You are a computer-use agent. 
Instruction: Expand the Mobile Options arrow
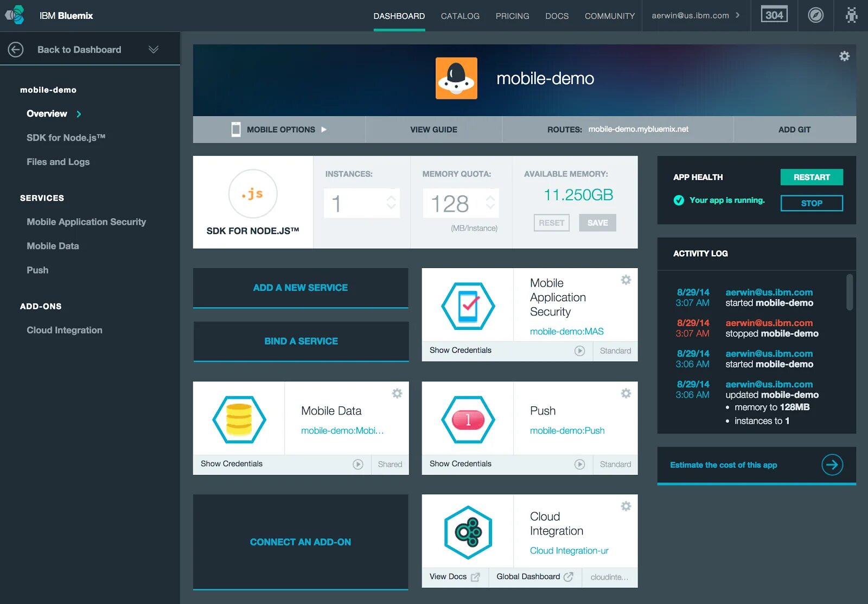point(324,129)
